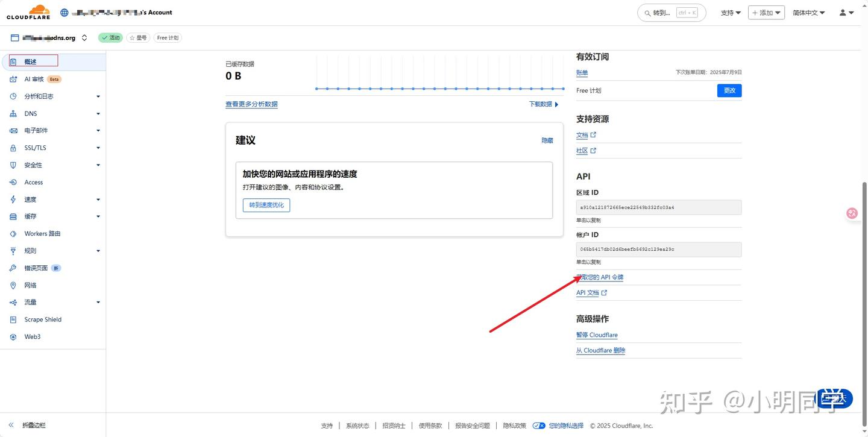
Task: Select the 概述 tab in sidebar
Action: tap(31, 61)
